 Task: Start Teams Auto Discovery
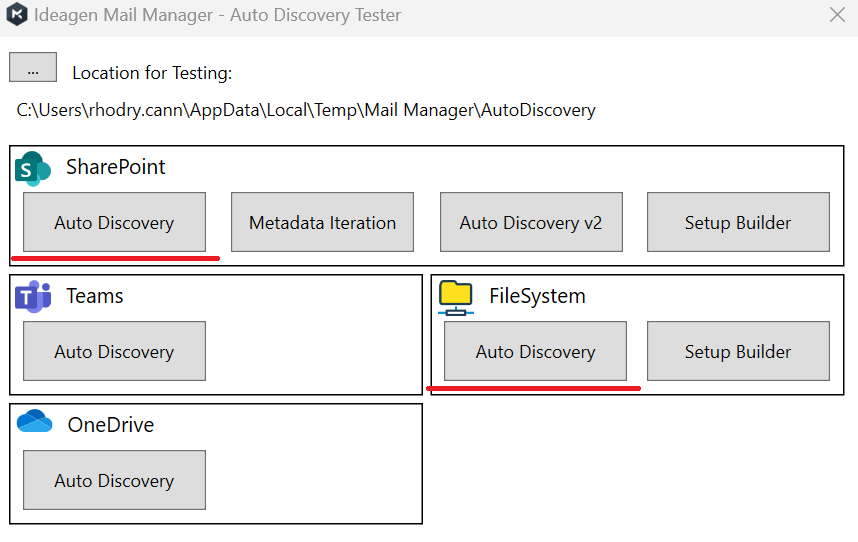point(114,351)
